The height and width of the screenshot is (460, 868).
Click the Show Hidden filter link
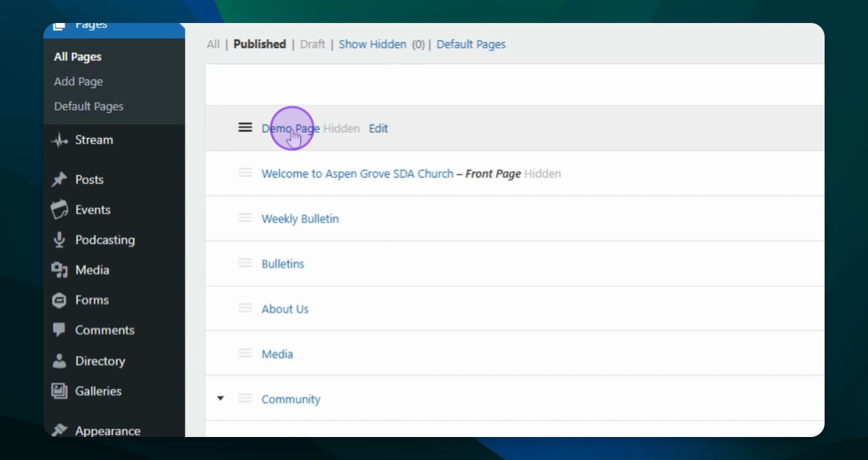(372, 44)
